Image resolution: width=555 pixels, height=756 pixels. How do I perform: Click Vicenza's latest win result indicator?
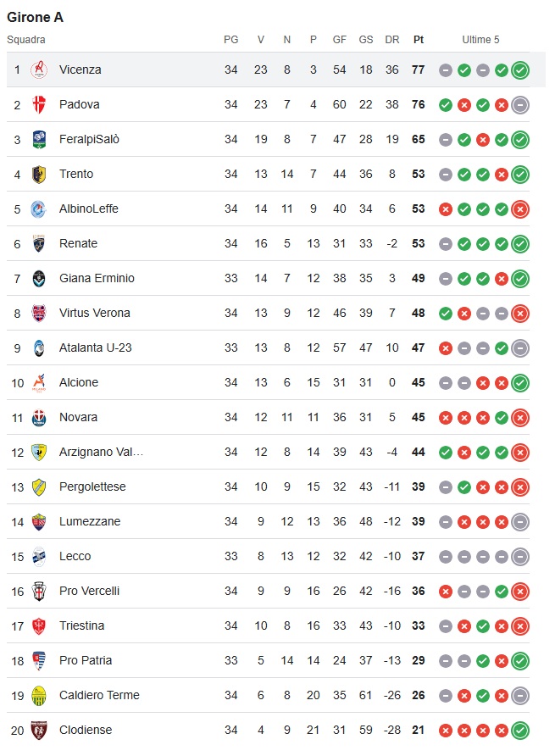pyautogui.click(x=520, y=70)
